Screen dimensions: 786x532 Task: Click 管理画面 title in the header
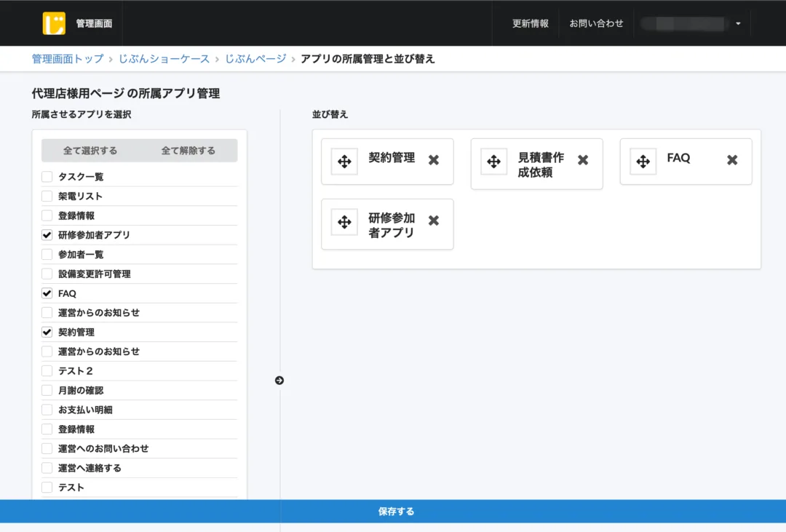[x=94, y=23]
